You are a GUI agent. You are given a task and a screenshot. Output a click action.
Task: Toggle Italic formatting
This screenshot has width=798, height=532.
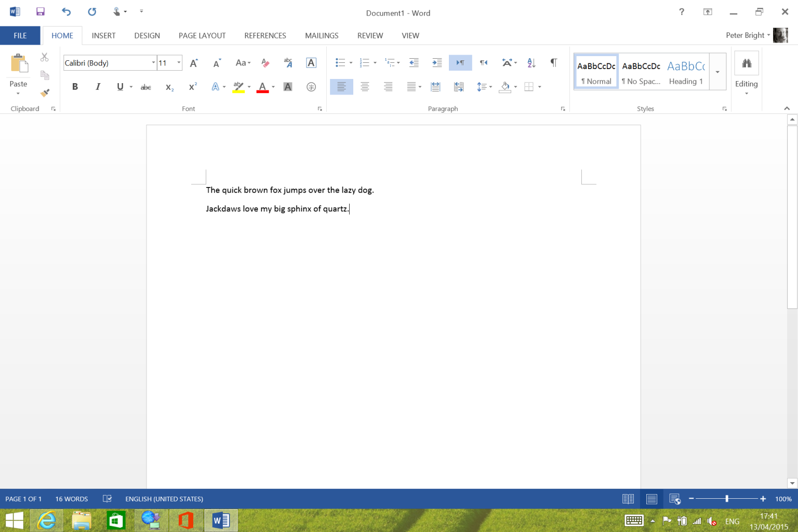(x=98, y=87)
